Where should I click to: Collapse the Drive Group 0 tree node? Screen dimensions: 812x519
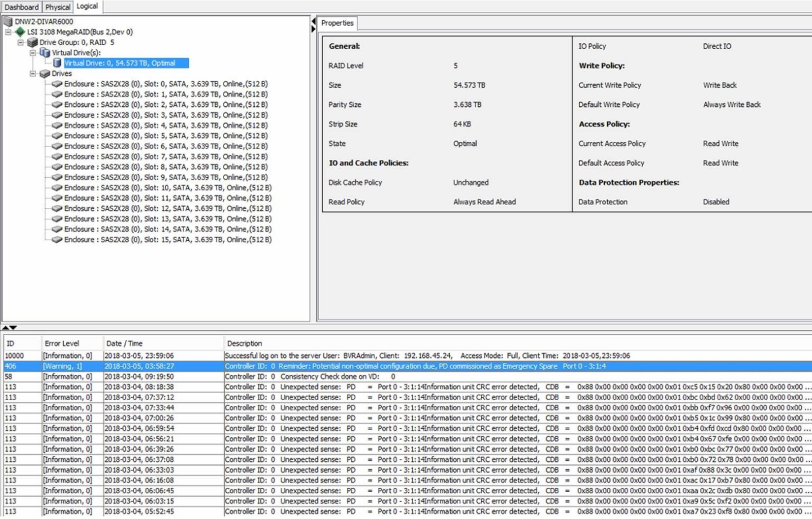pyautogui.click(x=20, y=43)
